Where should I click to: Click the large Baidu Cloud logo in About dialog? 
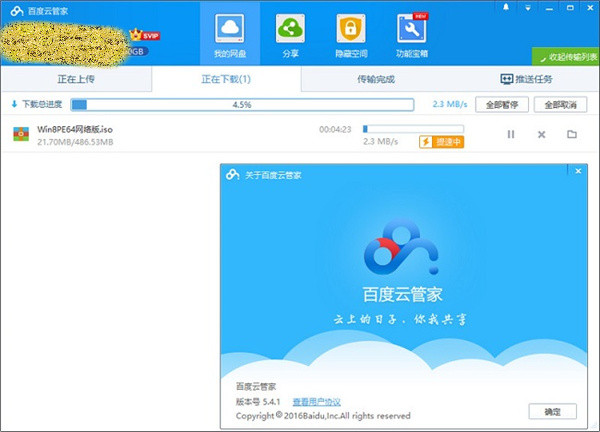(401, 247)
